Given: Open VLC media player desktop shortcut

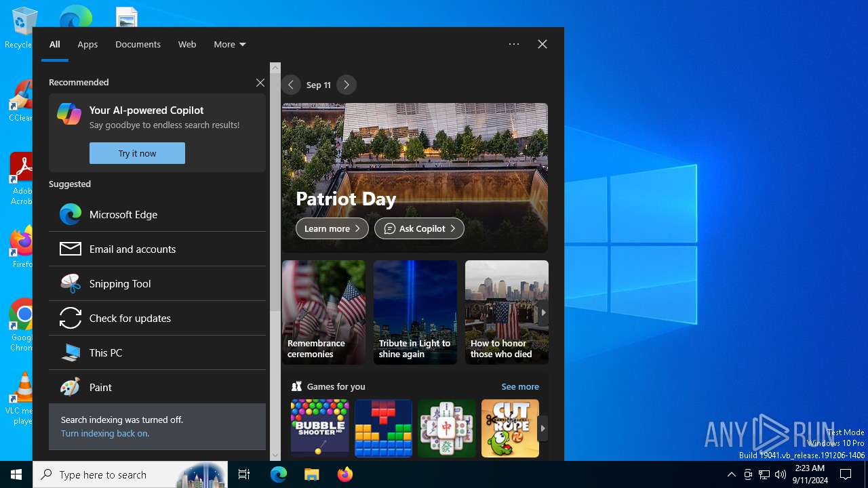Looking at the screenshot, I should coord(20,399).
